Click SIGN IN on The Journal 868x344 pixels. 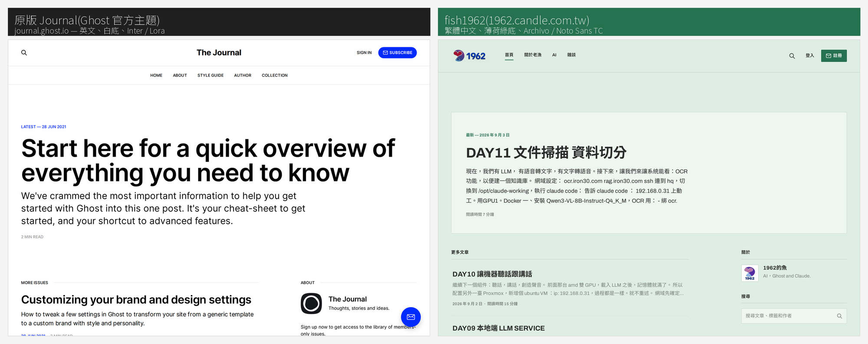[x=364, y=52]
